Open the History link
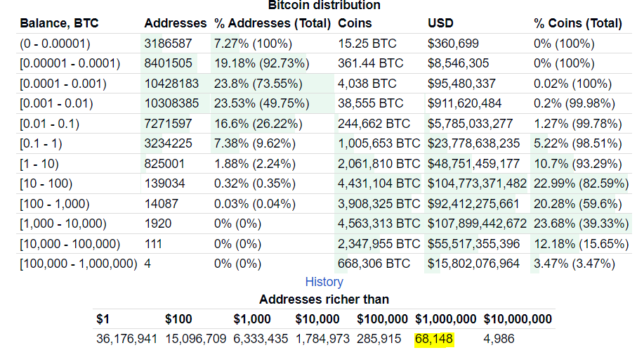Viewport: 644px width, 362px height. (324, 282)
